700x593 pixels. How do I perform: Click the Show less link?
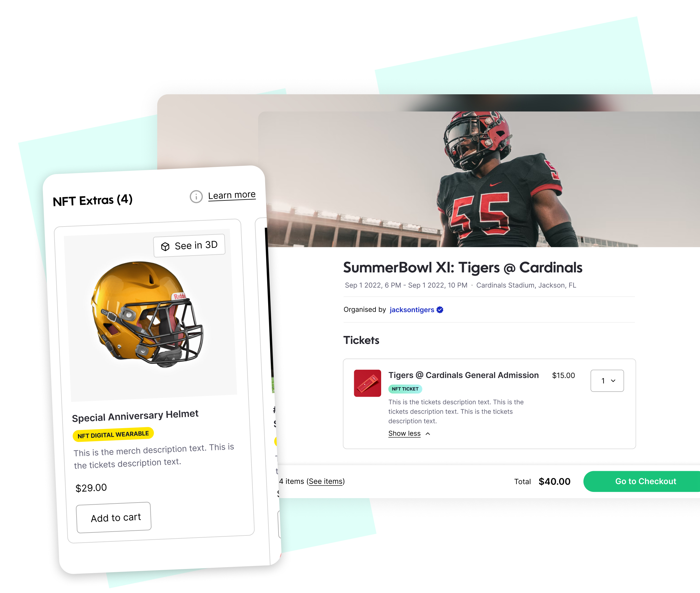pyautogui.click(x=405, y=433)
